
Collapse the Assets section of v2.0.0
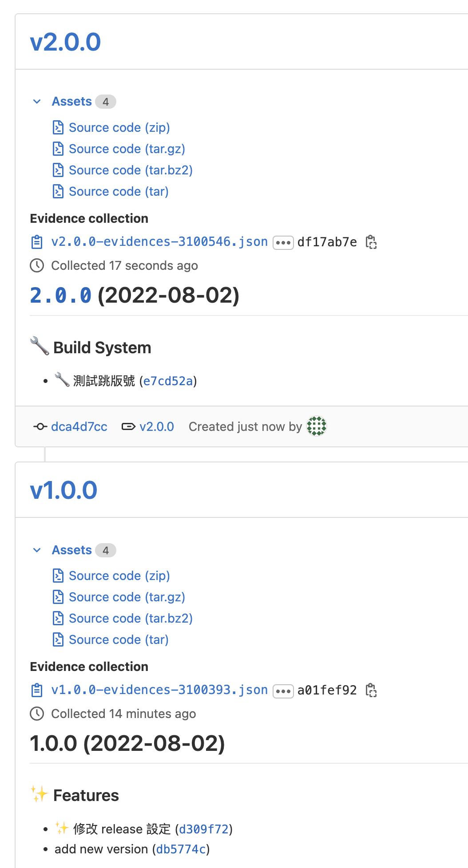pyautogui.click(x=36, y=102)
